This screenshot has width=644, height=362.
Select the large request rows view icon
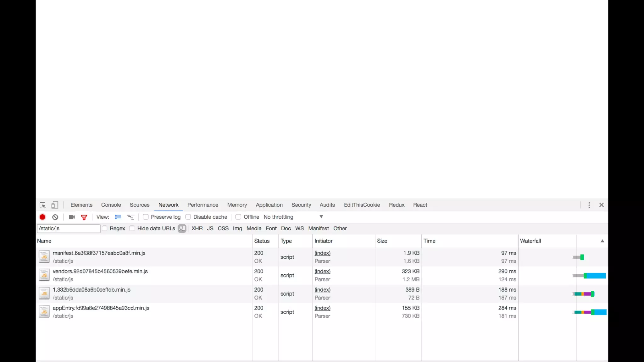[x=118, y=217]
